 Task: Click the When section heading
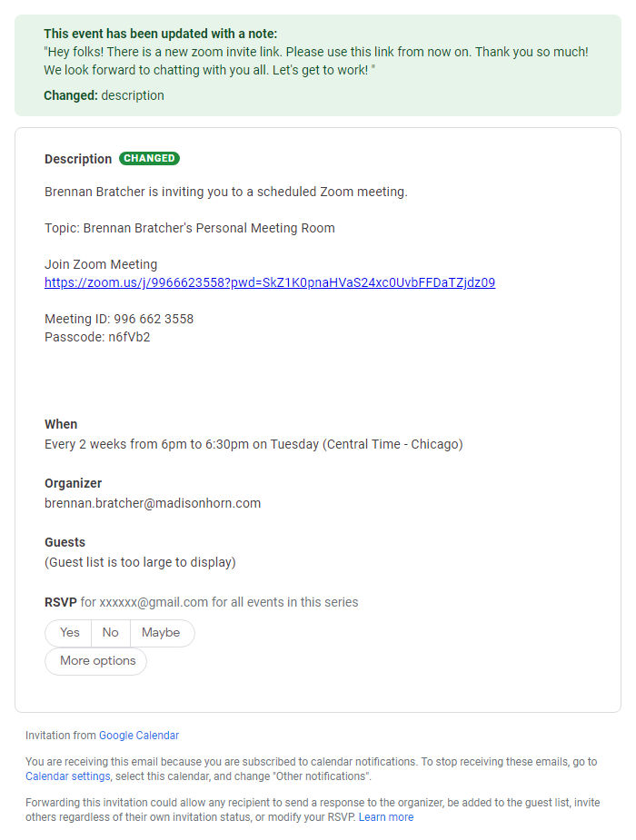[61, 424]
